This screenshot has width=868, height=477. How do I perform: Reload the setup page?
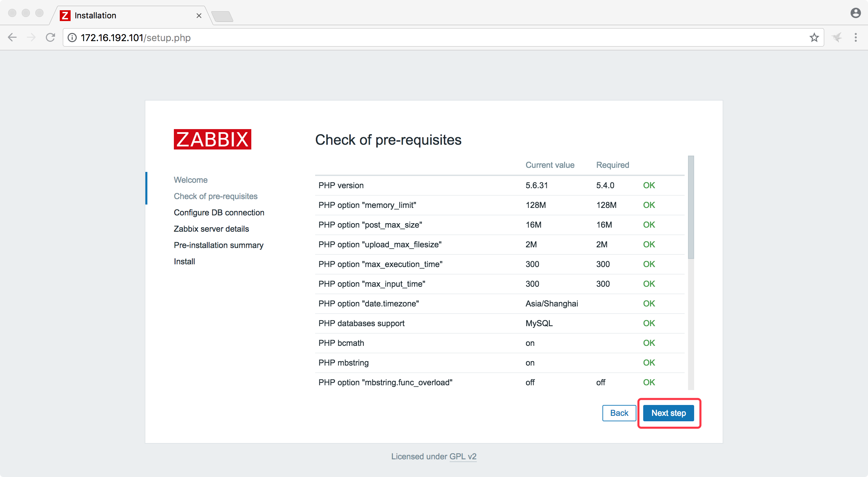[x=50, y=37]
